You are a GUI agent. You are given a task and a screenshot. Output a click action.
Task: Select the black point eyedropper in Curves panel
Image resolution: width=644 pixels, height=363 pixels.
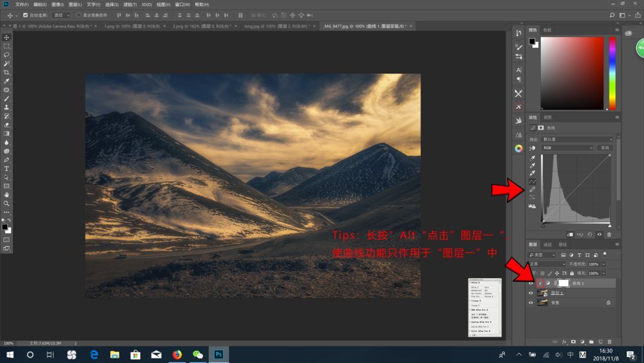point(532,158)
